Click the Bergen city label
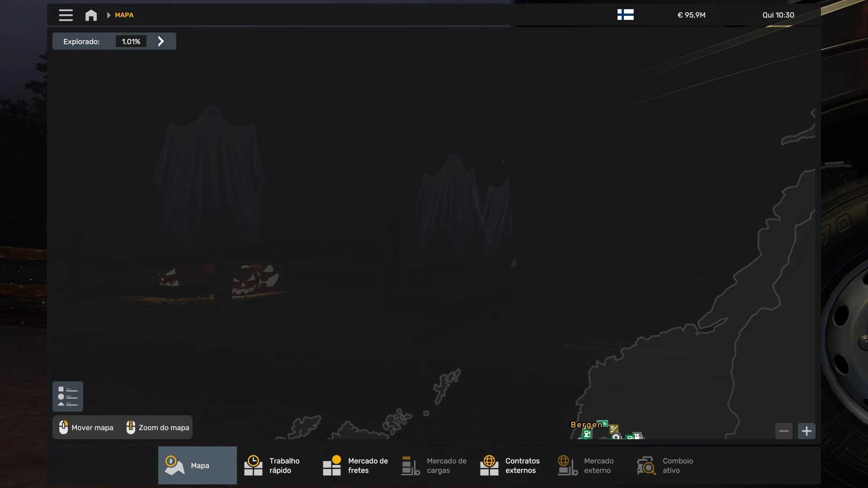Image resolution: width=868 pixels, height=488 pixels. click(586, 425)
